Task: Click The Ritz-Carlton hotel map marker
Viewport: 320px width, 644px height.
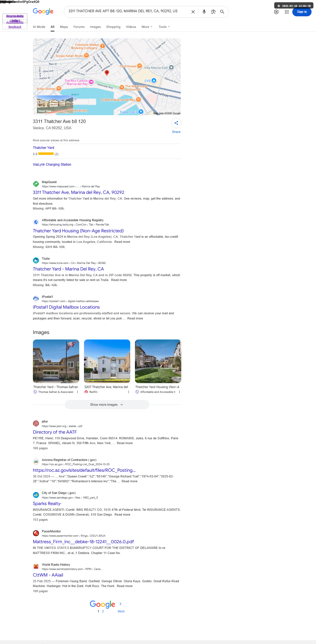Action: [x=91, y=82]
